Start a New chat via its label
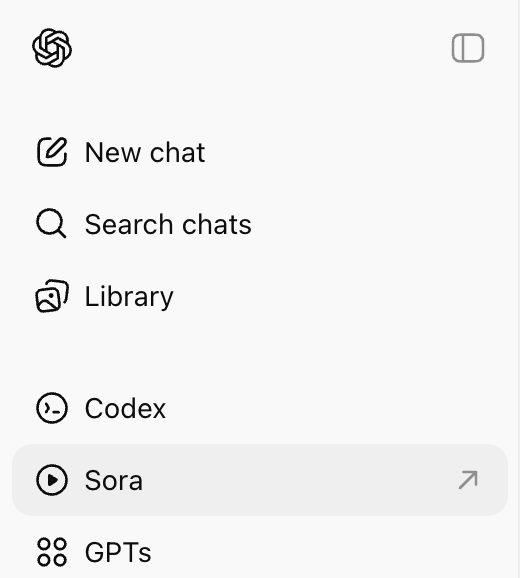Image resolution: width=520 pixels, height=578 pixels. point(145,152)
